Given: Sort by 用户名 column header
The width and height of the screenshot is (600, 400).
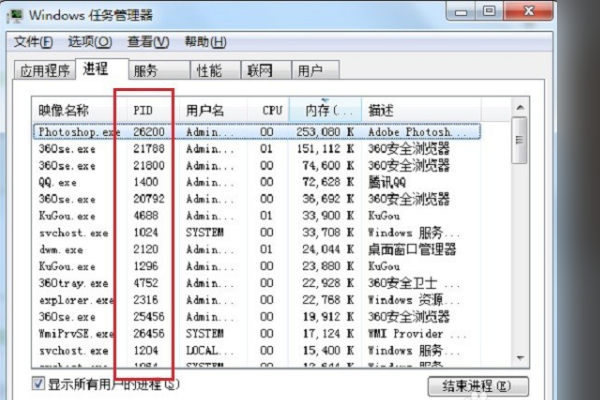Looking at the screenshot, I should click(x=213, y=111).
